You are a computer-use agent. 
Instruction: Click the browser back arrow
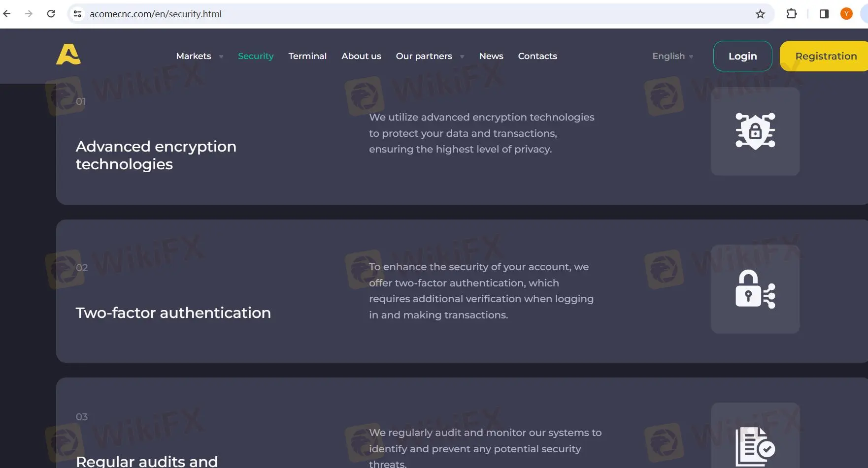click(x=7, y=14)
